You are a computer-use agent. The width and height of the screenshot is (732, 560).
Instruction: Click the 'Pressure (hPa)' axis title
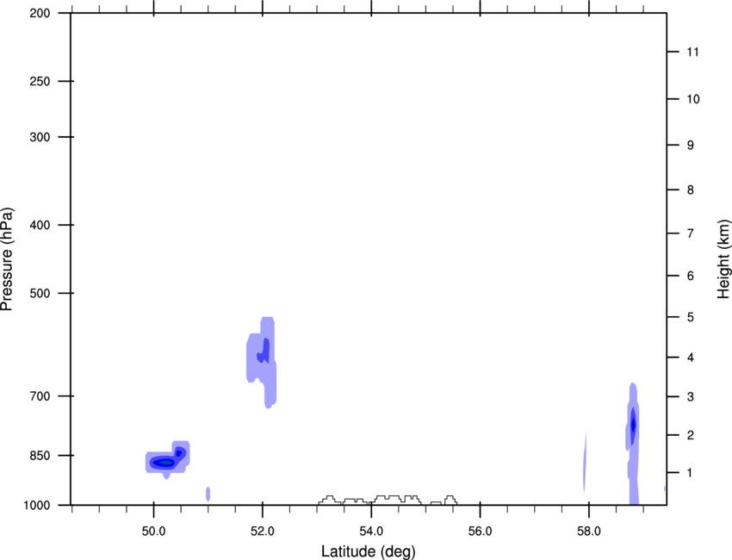coord(7,259)
